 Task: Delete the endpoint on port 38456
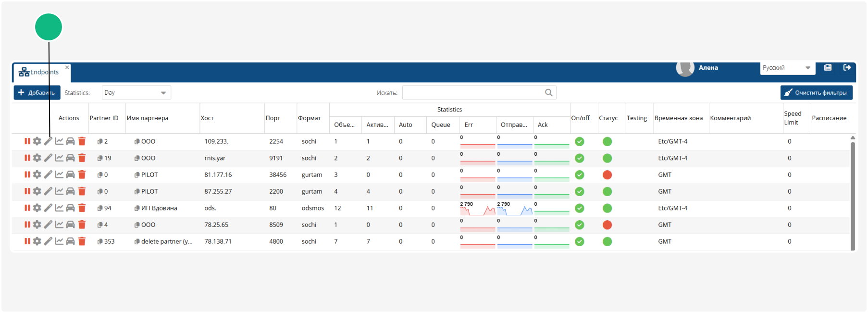click(82, 175)
